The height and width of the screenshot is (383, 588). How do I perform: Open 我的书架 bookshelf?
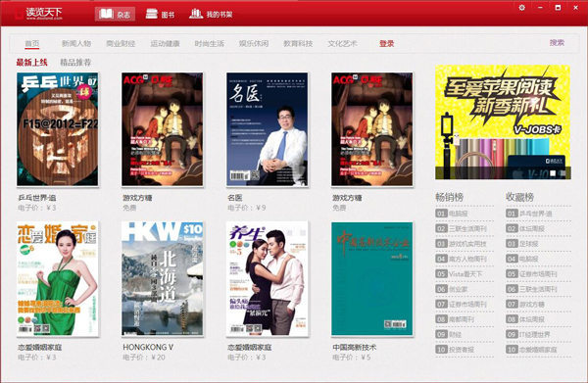pyautogui.click(x=211, y=15)
